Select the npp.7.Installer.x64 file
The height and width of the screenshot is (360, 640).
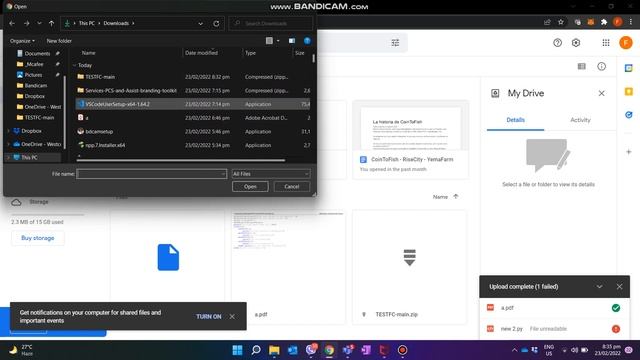tap(193, 145)
